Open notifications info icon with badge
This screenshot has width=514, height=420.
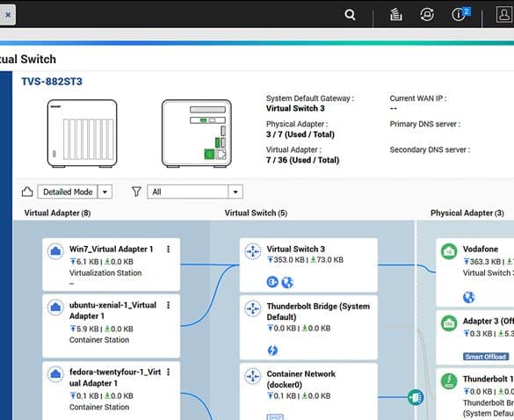click(460, 14)
